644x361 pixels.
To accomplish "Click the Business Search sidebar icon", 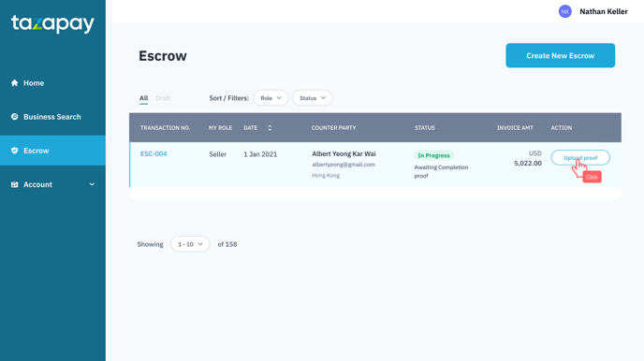I will 14,117.
